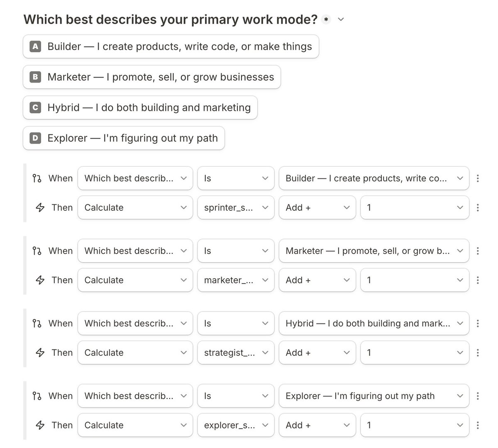Open the kebab menu beside the Builder condition
The image size is (498, 448).
478,178
